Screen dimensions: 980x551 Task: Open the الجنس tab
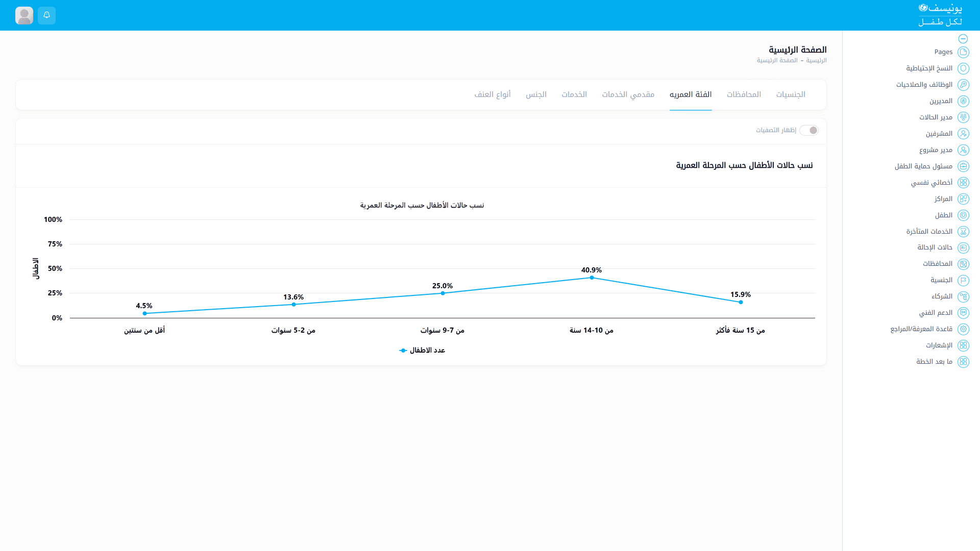pyautogui.click(x=536, y=94)
